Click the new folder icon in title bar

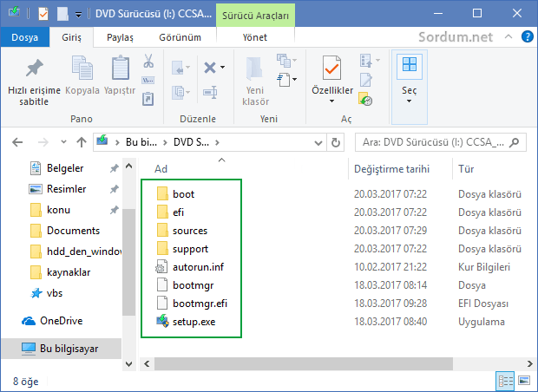pyautogui.click(x=62, y=14)
